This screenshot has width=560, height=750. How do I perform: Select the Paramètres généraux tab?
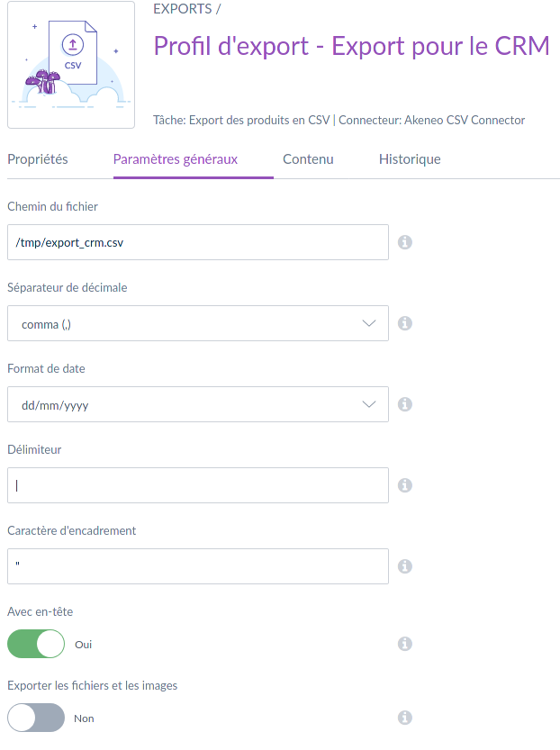click(x=176, y=159)
